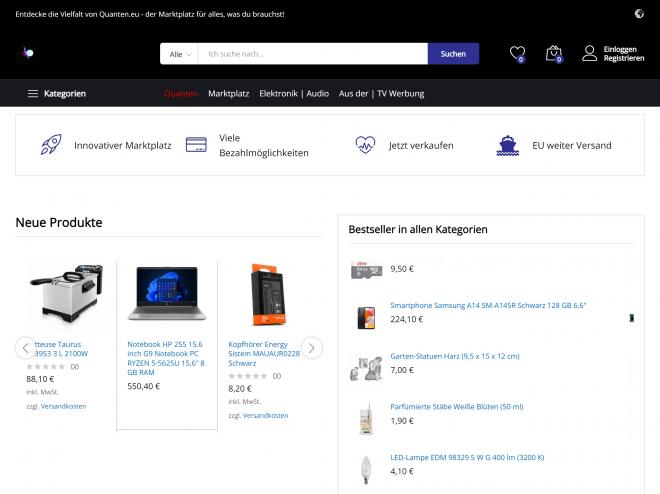Image resolution: width=660 pixels, height=494 pixels.
Task: Open Parfümierte Stäbe Weiße Blüten link
Action: tap(457, 406)
